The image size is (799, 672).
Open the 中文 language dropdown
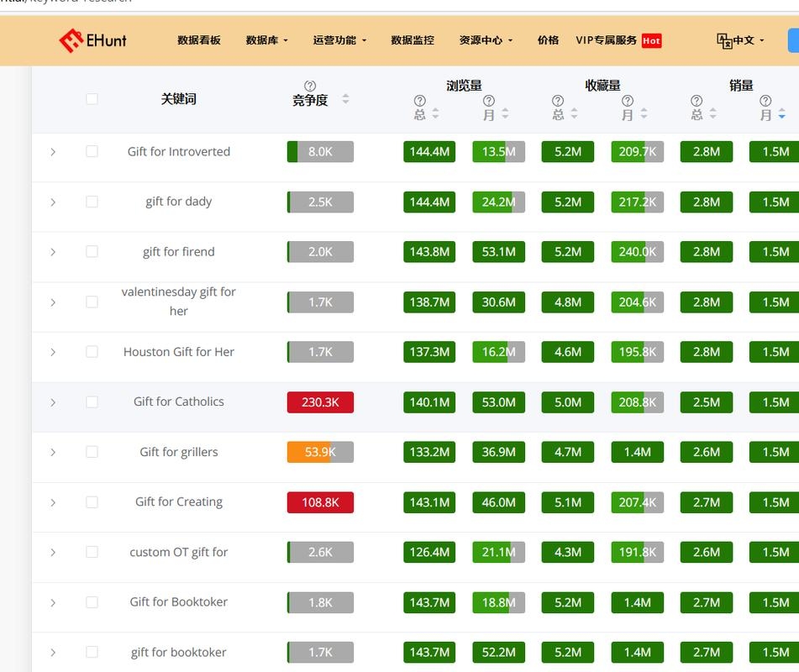(744, 39)
